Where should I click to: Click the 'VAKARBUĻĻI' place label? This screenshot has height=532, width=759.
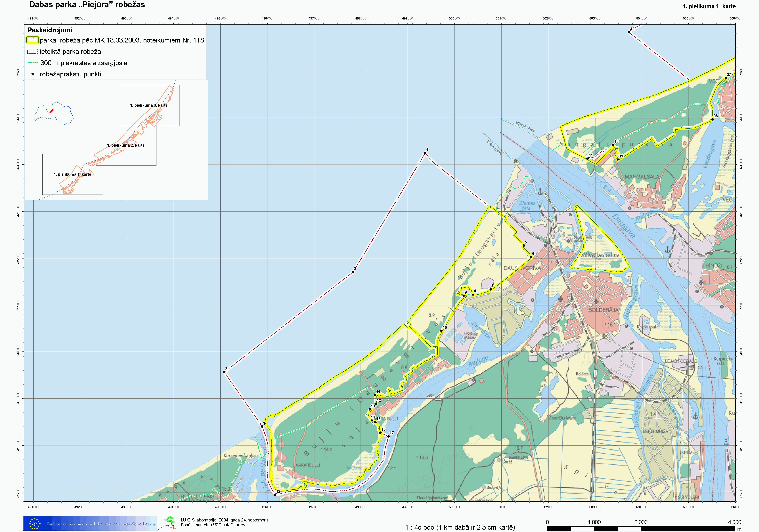308,465
